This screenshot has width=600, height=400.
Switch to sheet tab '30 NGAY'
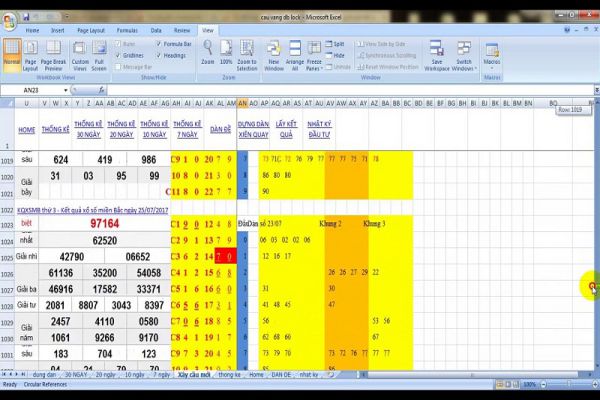pos(76,375)
